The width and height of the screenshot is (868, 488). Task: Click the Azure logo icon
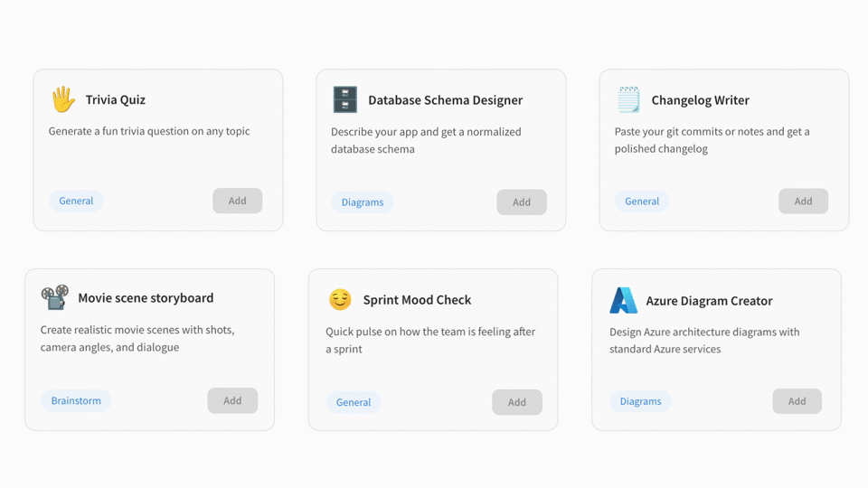(623, 300)
